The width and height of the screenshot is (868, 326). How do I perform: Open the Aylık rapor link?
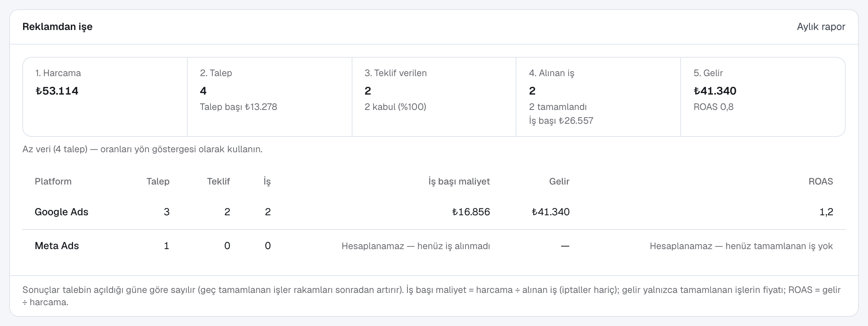click(821, 27)
